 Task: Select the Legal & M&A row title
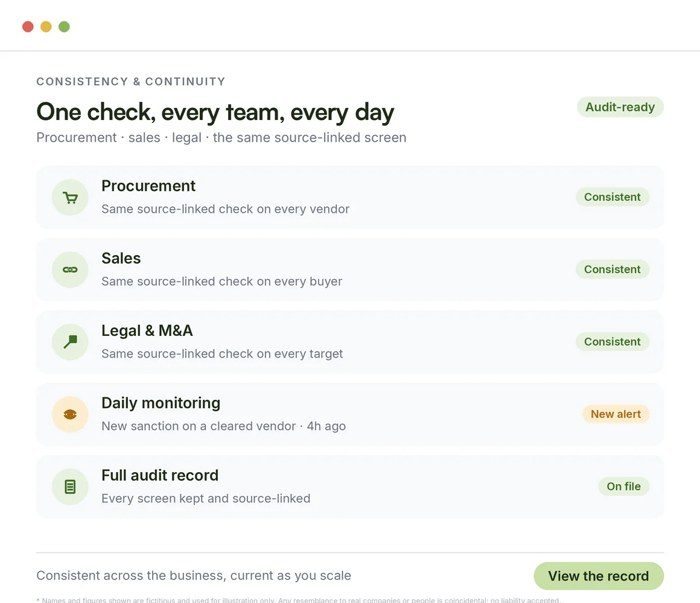point(147,330)
